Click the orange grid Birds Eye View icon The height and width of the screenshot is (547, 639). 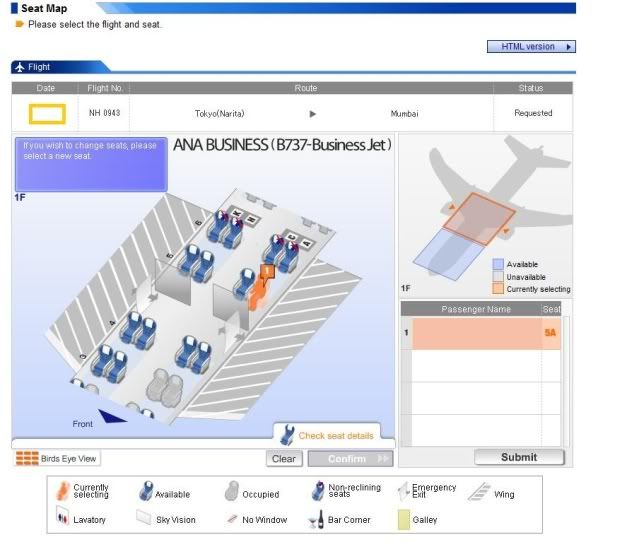(27, 459)
